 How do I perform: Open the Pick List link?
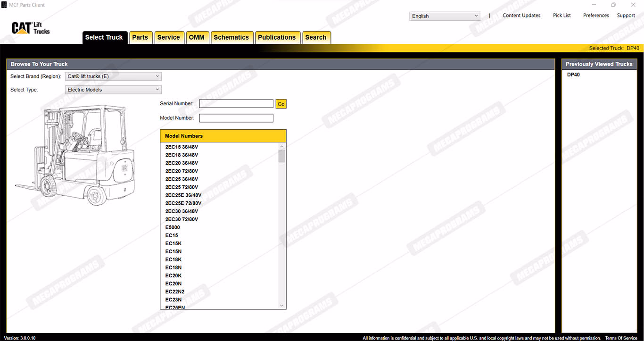(561, 16)
